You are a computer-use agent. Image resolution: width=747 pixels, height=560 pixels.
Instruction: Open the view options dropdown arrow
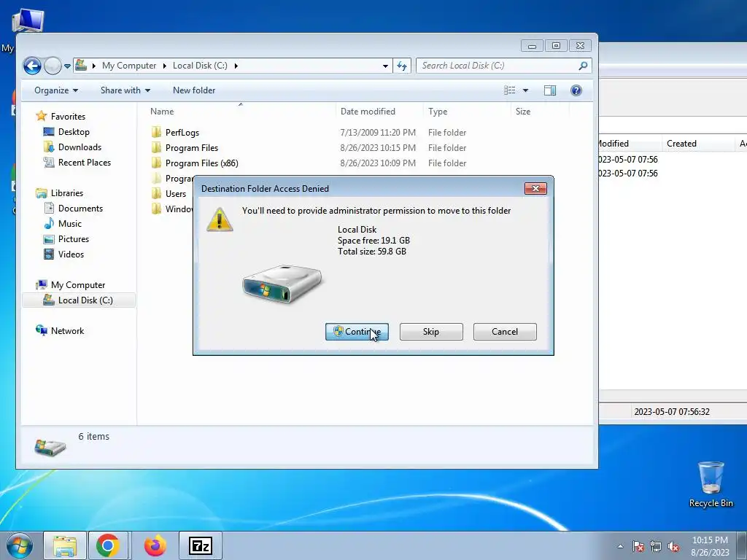(525, 90)
